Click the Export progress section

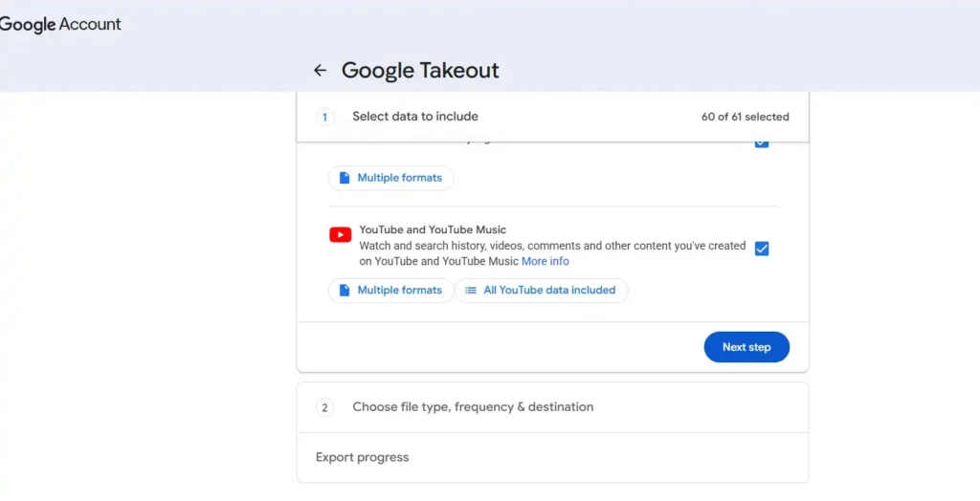pyautogui.click(x=552, y=457)
